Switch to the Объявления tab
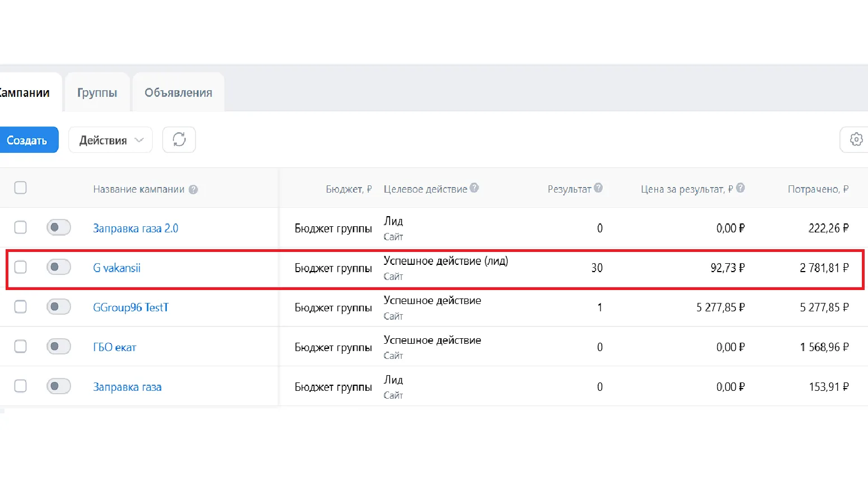Screen dimensions: 868x495 tap(179, 92)
